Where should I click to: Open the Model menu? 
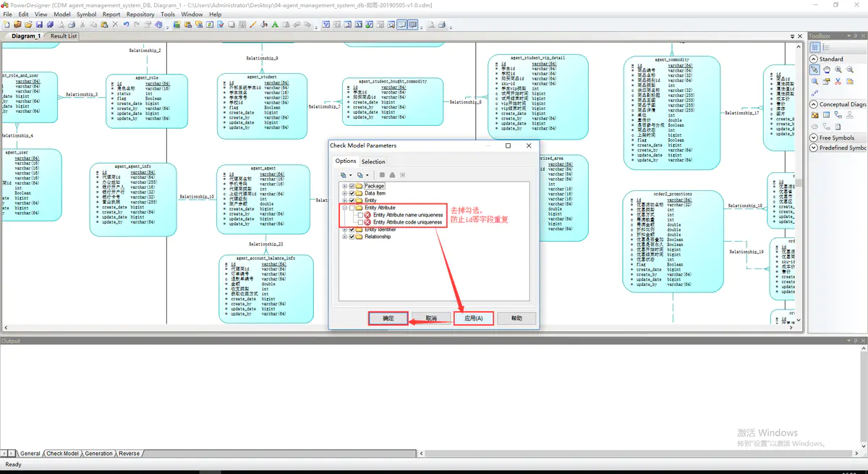point(61,13)
